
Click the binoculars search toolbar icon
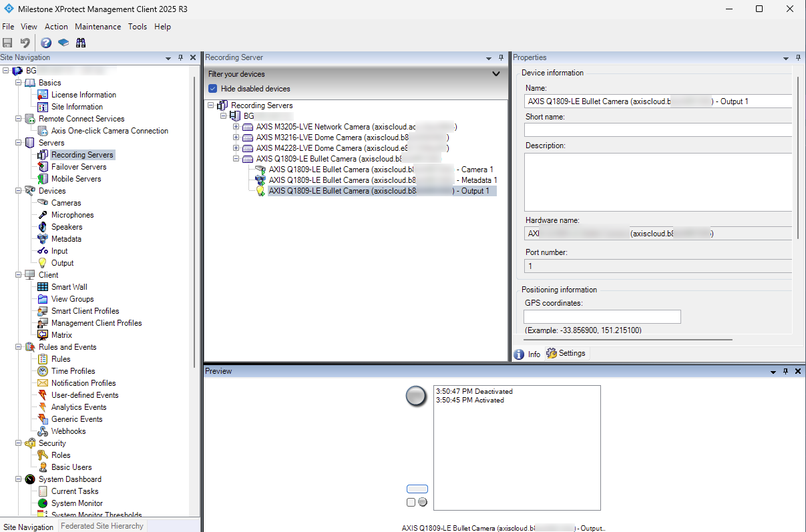tap(81, 43)
